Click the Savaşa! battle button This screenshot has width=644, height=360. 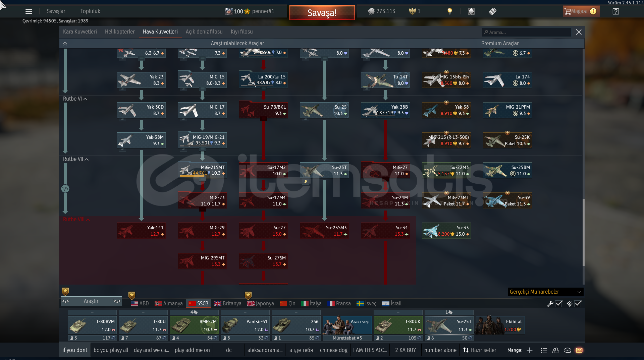tap(322, 13)
